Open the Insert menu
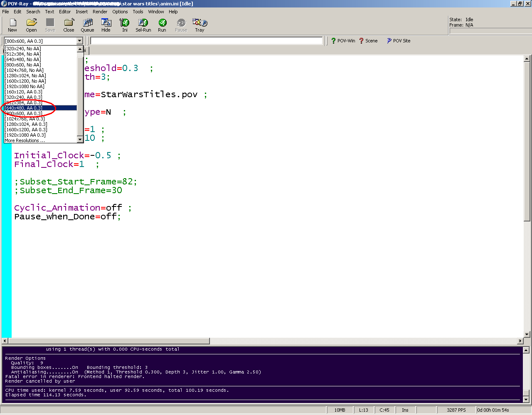532x415 pixels. (x=81, y=12)
